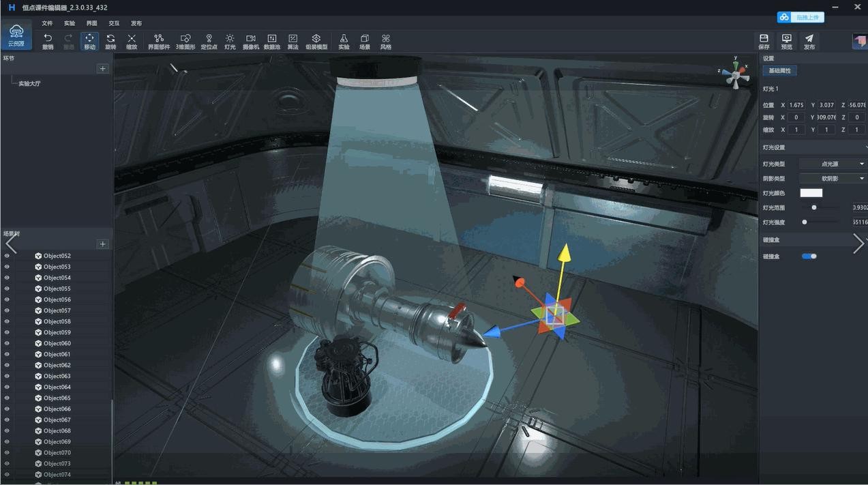Click the 基础属性 button
Viewport: 868px width, 485px height.
click(779, 71)
